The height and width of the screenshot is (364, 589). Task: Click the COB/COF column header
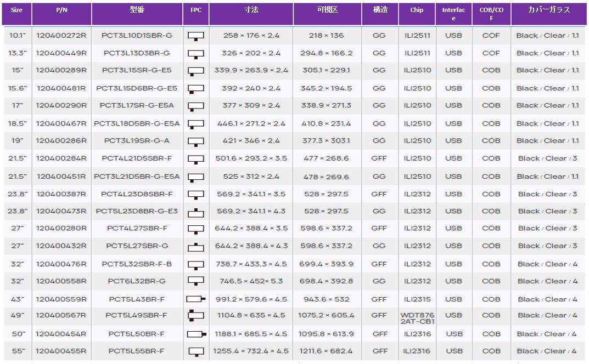tap(491, 14)
